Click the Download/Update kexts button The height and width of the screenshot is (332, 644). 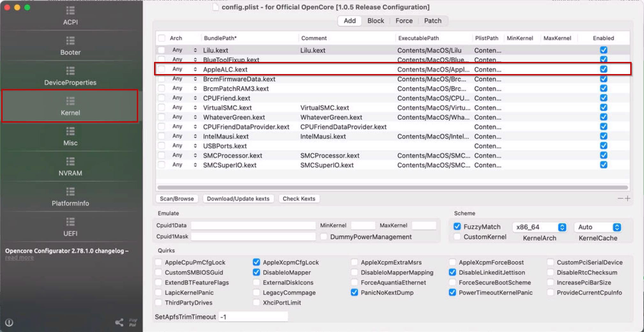coord(238,199)
